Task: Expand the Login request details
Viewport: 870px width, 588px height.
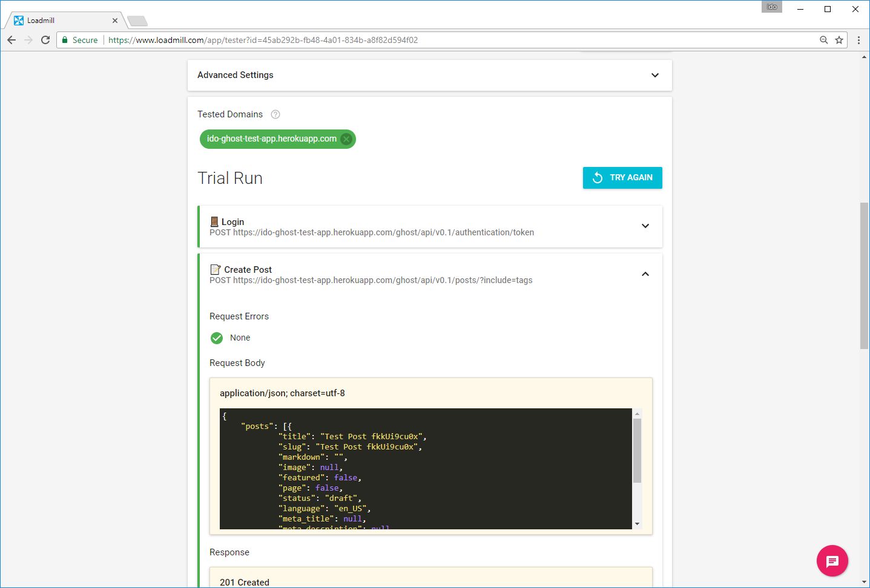Action: coord(645,226)
